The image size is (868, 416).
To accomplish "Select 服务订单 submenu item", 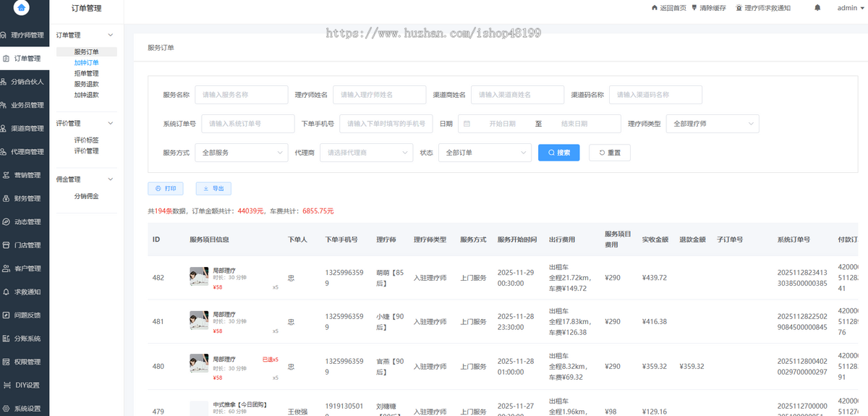I will click(86, 52).
